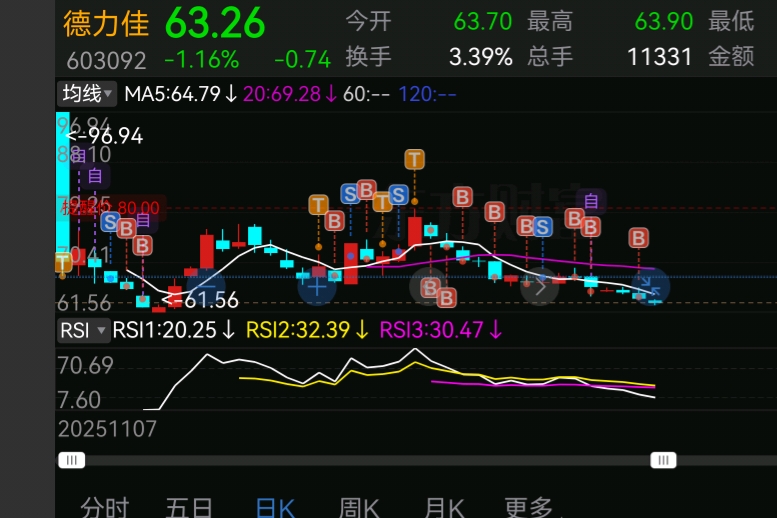Tap the minus zoom-out circle on chart
Viewport: 777px width, 518px height.
206,287
